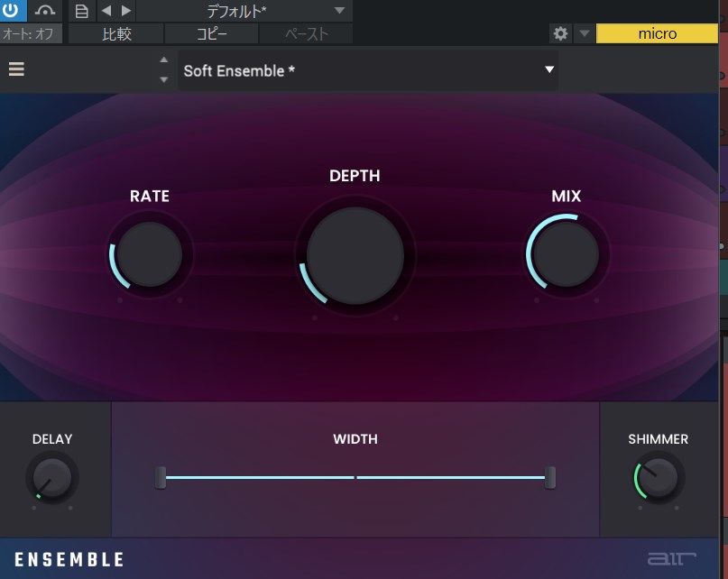Image resolution: width=728 pixels, height=579 pixels.
Task: Click the yellow micro label field
Action: pyautogui.click(x=656, y=33)
